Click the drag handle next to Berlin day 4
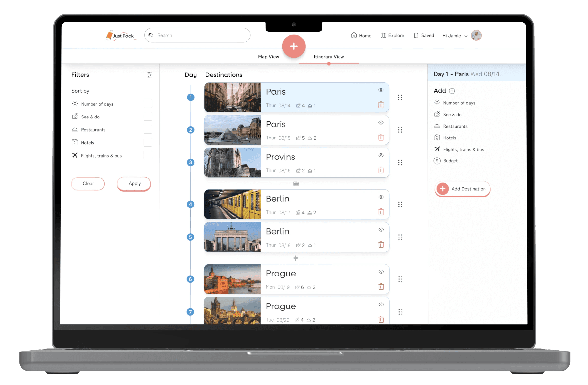The width and height of the screenshot is (588, 385). click(400, 204)
